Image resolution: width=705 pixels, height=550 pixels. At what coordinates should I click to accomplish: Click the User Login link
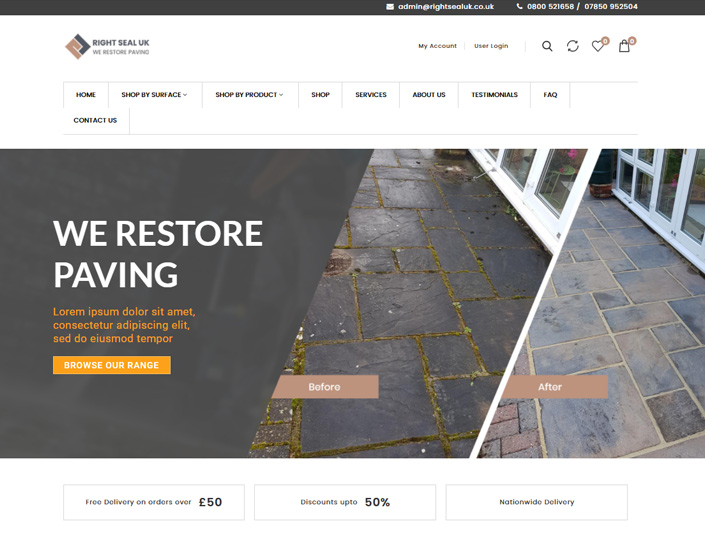pos(491,46)
